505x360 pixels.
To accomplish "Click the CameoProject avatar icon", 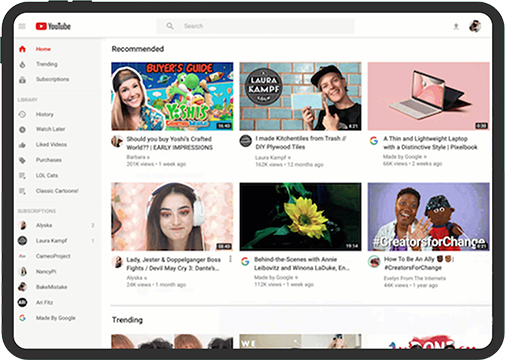I will pyautogui.click(x=22, y=256).
